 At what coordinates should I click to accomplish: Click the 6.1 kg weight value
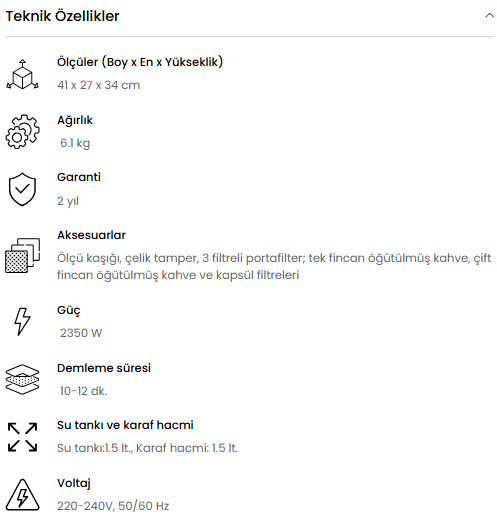pyautogui.click(x=75, y=143)
